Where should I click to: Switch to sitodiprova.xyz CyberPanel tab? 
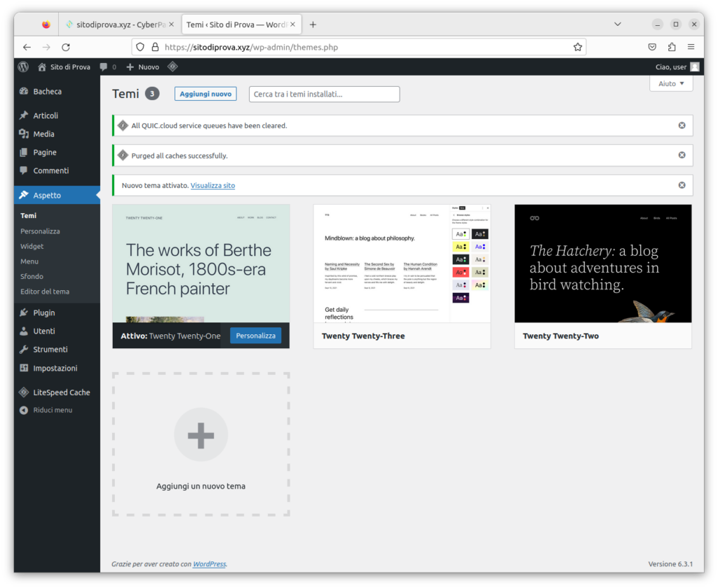(x=119, y=25)
